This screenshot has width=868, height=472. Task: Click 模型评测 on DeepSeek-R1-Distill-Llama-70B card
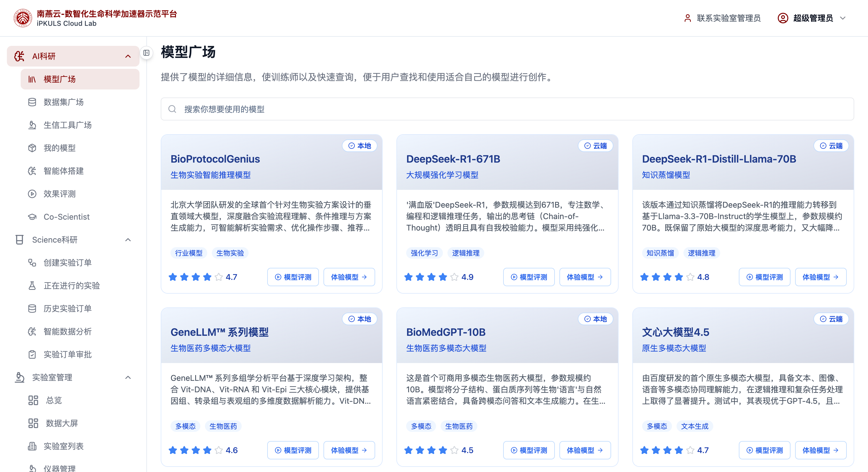click(764, 277)
